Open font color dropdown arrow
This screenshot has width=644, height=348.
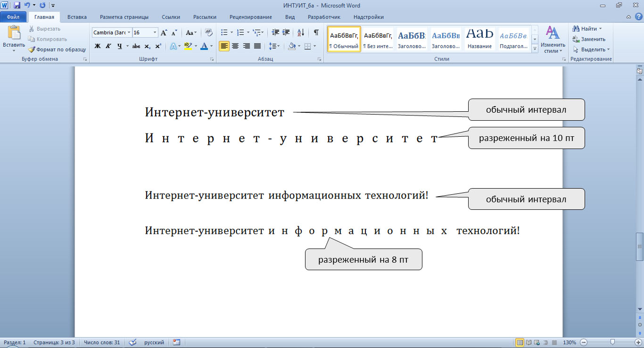211,46
